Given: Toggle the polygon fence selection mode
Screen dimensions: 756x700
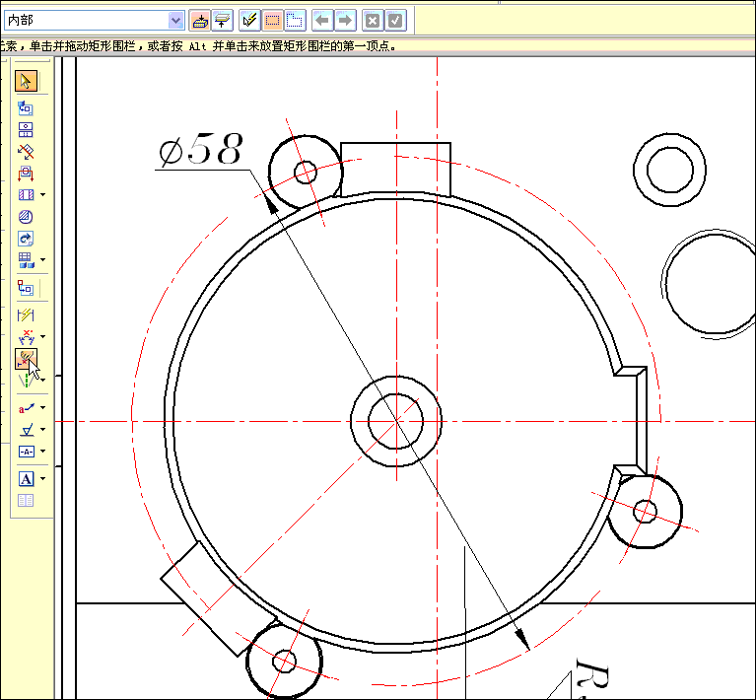Looking at the screenshot, I should 295,21.
